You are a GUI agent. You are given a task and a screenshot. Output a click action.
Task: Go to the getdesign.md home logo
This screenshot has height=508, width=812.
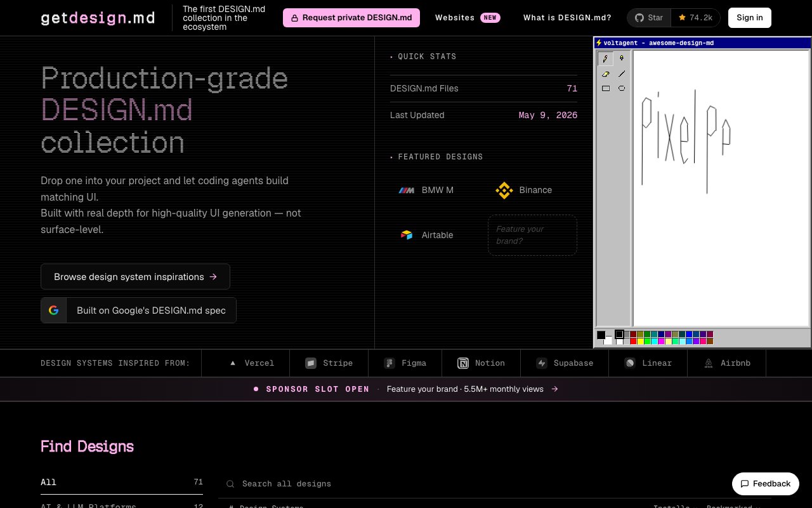coord(98,18)
